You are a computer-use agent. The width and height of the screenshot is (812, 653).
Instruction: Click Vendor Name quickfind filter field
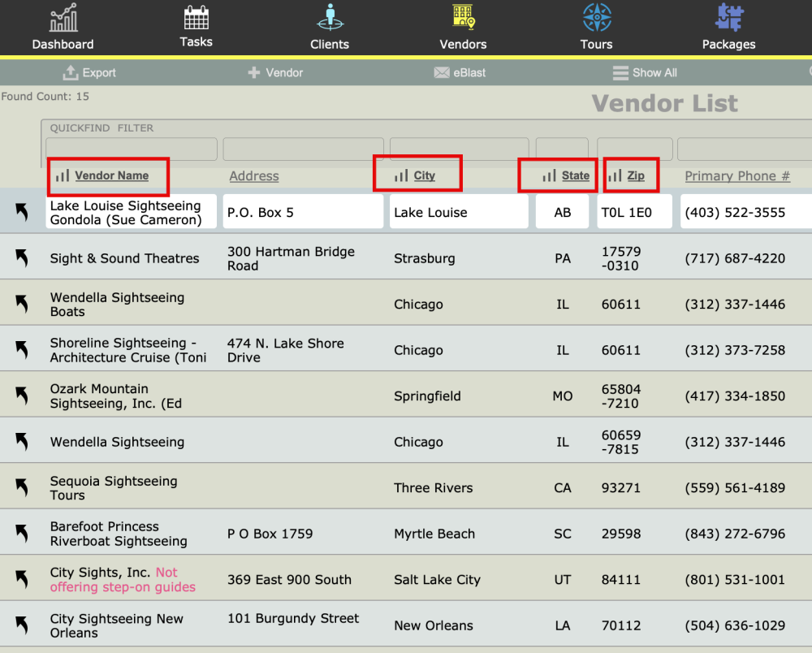(x=132, y=149)
